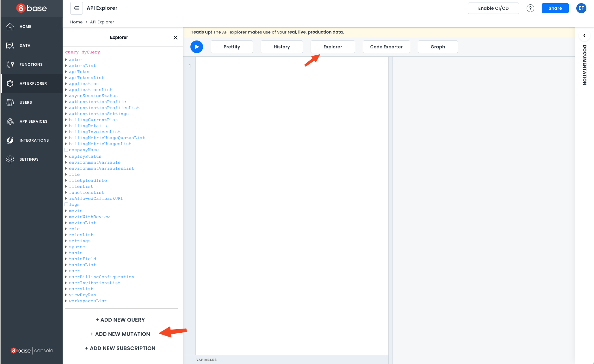
Task: Click the Share button
Action: 555,8
